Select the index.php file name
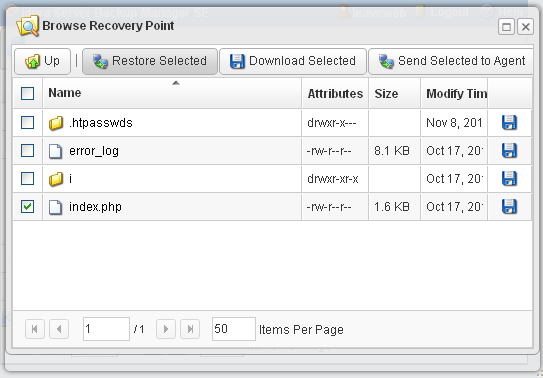This screenshot has height=378, width=543. click(x=95, y=207)
